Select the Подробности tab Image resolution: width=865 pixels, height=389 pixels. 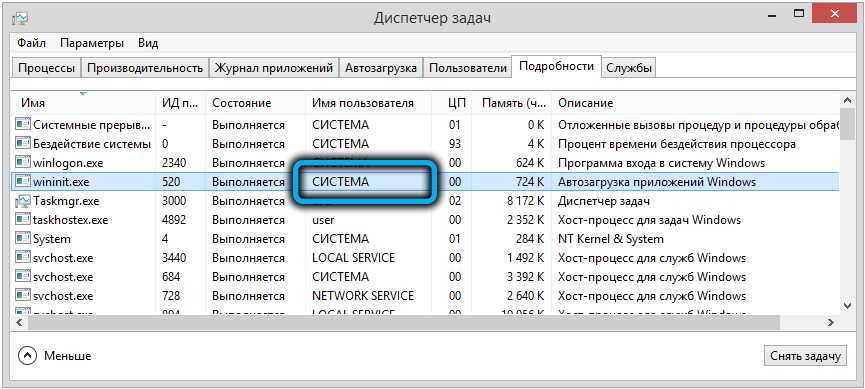click(556, 67)
